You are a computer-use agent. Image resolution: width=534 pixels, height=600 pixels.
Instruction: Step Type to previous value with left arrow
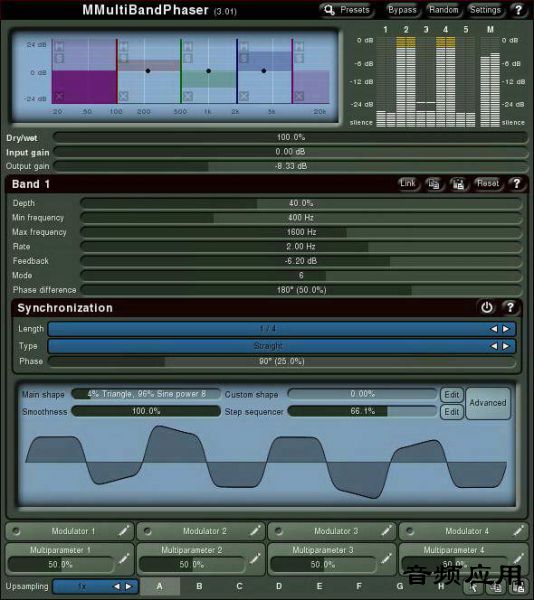tap(494, 346)
